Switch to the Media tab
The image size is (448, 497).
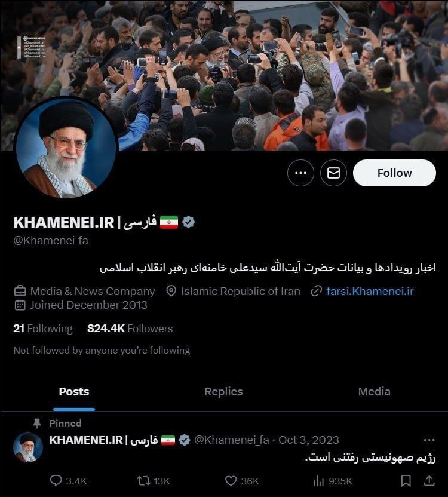(374, 391)
